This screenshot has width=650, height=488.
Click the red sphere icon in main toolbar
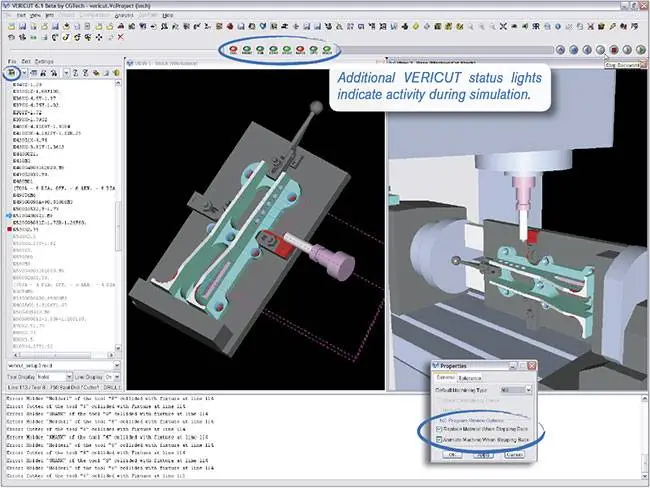point(230,27)
